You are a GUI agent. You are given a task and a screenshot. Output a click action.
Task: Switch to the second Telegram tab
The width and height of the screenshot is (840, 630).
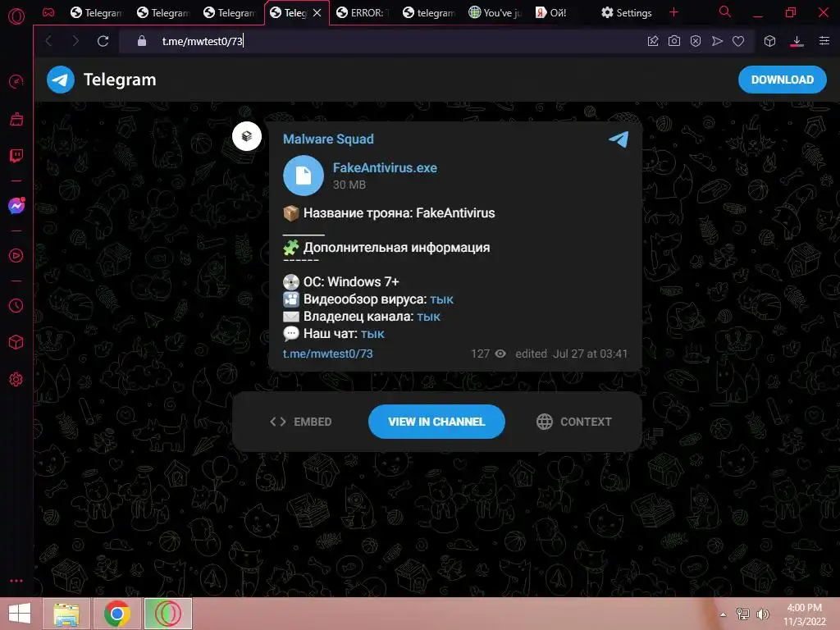[163, 13]
